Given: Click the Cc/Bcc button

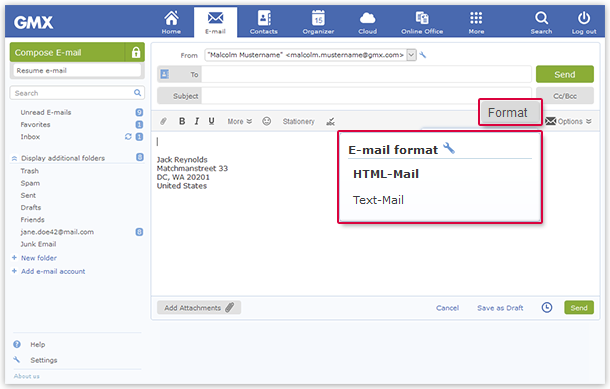Looking at the screenshot, I should (x=564, y=96).
